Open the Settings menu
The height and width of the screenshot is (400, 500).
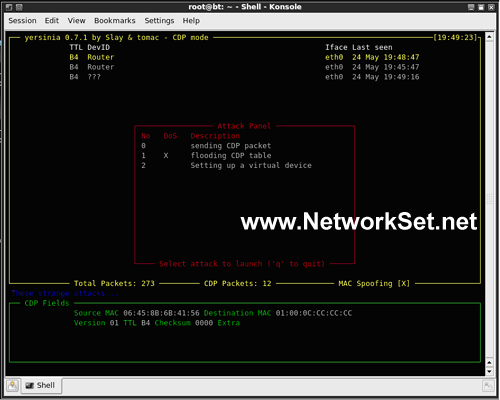point(159,21)
